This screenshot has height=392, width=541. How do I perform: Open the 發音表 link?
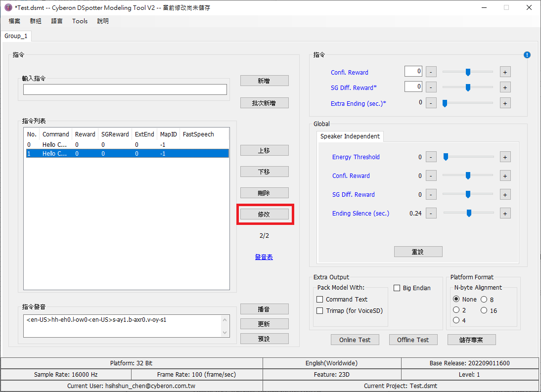tap(264, 257)
